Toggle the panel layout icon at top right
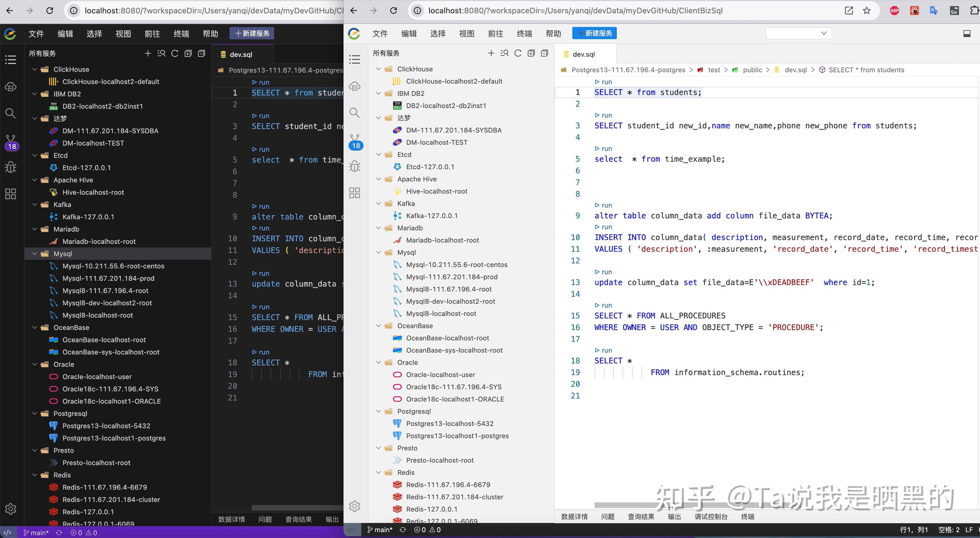This screenshot has height=538, width=980. click(967, 33)
